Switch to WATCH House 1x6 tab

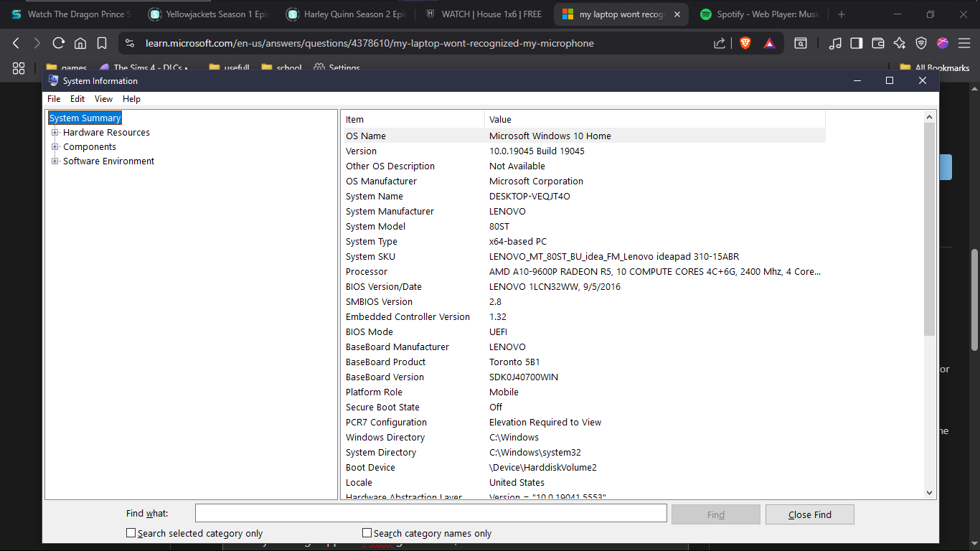pyautogui.click(x=484, y=14)
